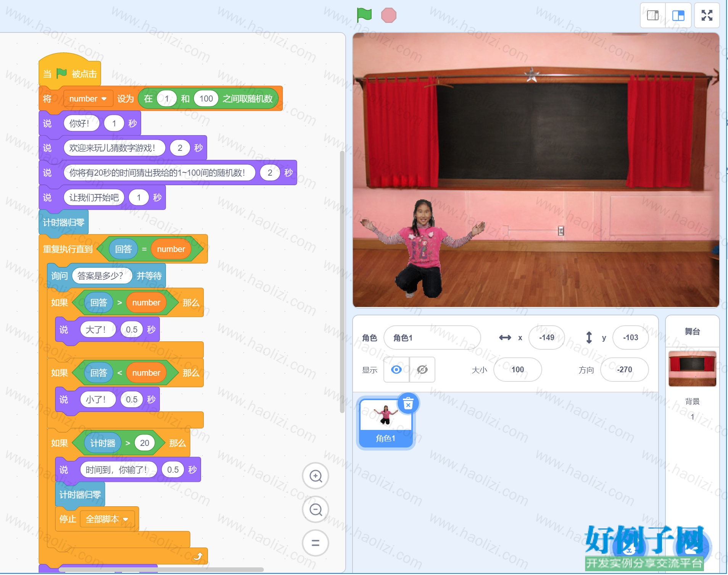Click the 背景 backdrops label
This screenshot has height=575, width=728.
click(692, 401)
